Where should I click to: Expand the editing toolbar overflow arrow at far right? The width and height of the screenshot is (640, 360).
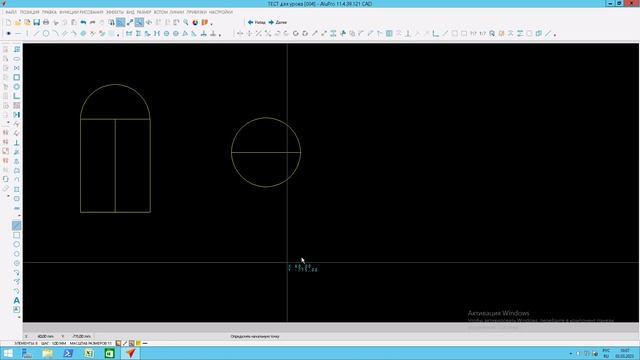[555, 35]
